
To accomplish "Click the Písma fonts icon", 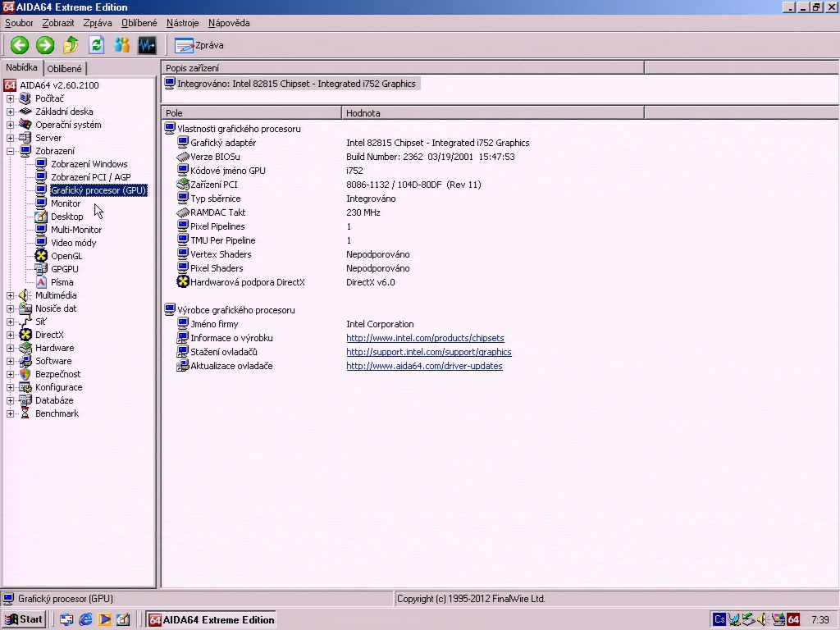I will pyautogui.click(x=41, y=282).
